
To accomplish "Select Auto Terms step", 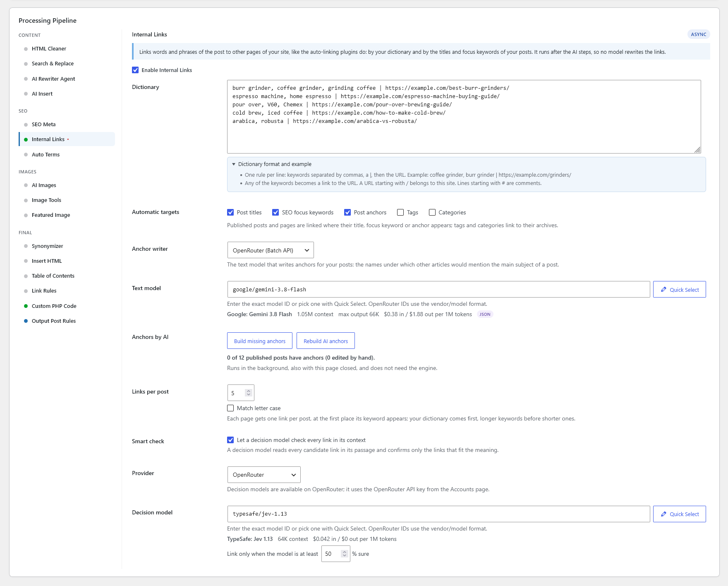I will pyautogui.click(x=45, y=155).
